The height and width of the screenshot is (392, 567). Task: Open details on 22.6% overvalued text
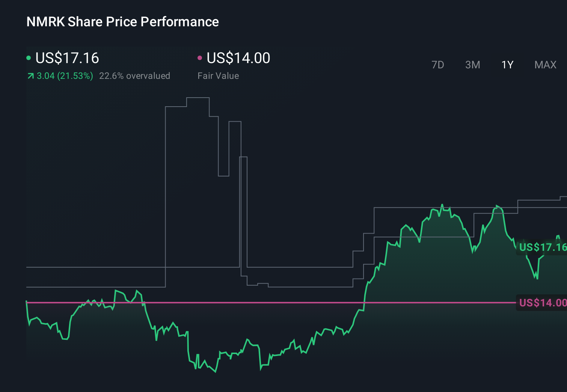click(135, 75)
